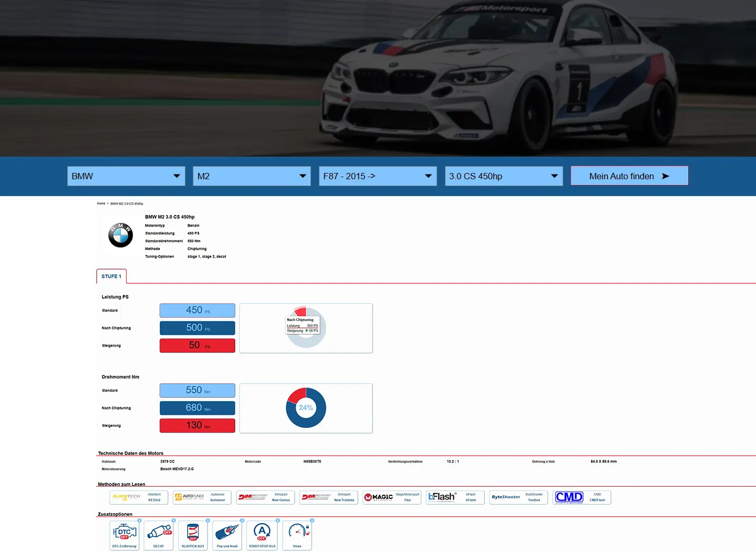The height and width of the screenshot is (553, 756).
Task: Select the ByteShooter Toolbox method
Action: click(519, 497)
